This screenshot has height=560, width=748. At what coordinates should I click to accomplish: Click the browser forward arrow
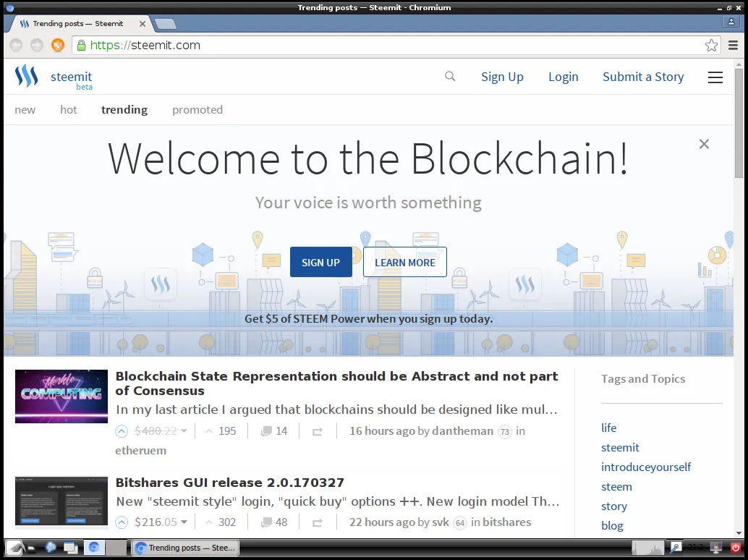tap(37, 46)
